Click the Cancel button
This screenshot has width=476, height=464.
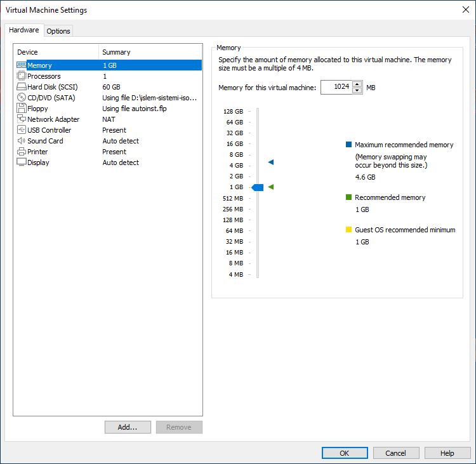[x=396, y=453]
